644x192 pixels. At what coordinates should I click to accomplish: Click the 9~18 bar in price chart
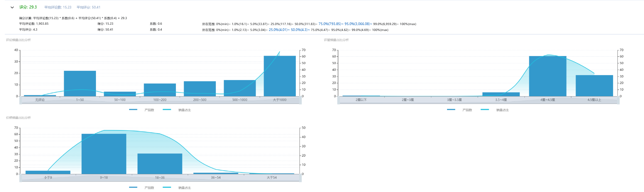click(104, 154)
